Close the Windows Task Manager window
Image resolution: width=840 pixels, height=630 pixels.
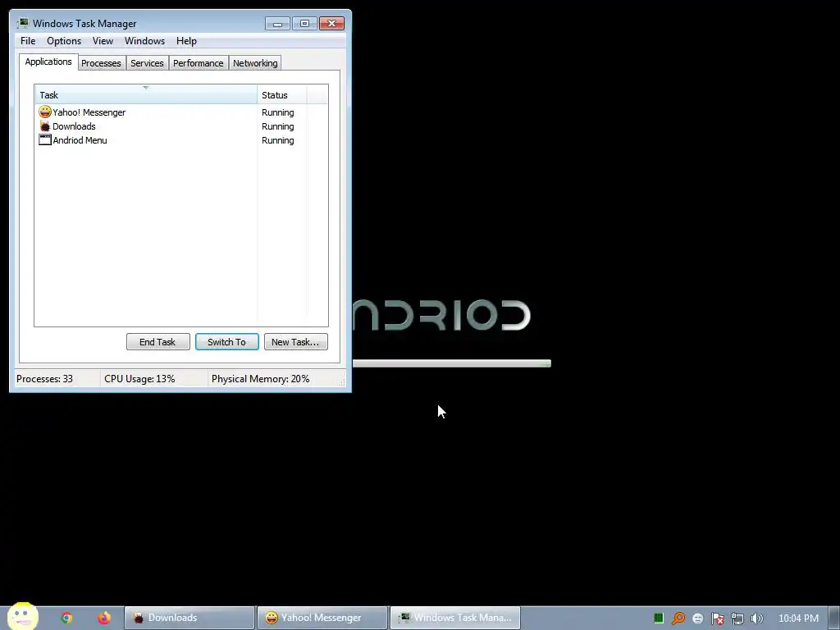pyautogui.click(x=331, y=24)
